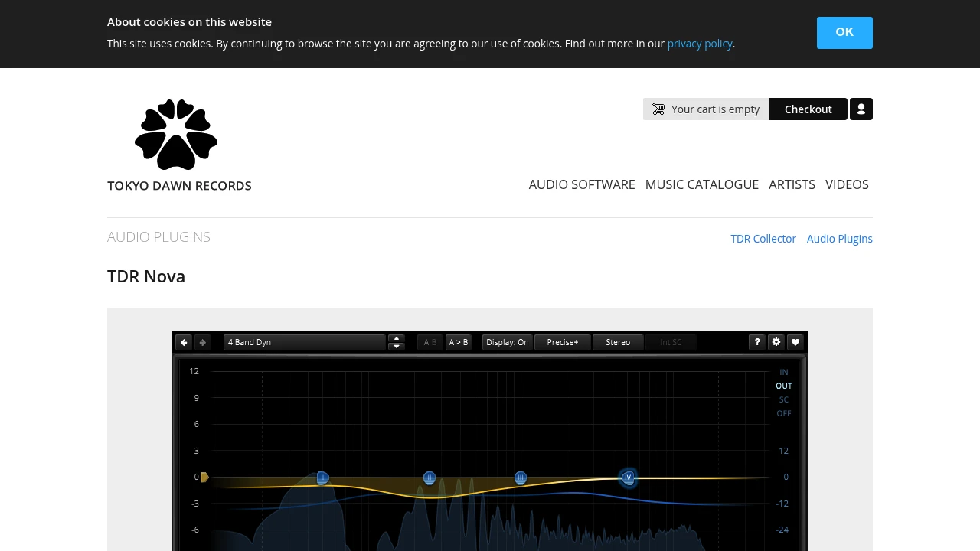Image resolution: width=980 pixels, height=551 pixels.
Task: Accept cookies with the OK button
Action: click(844, 33)
